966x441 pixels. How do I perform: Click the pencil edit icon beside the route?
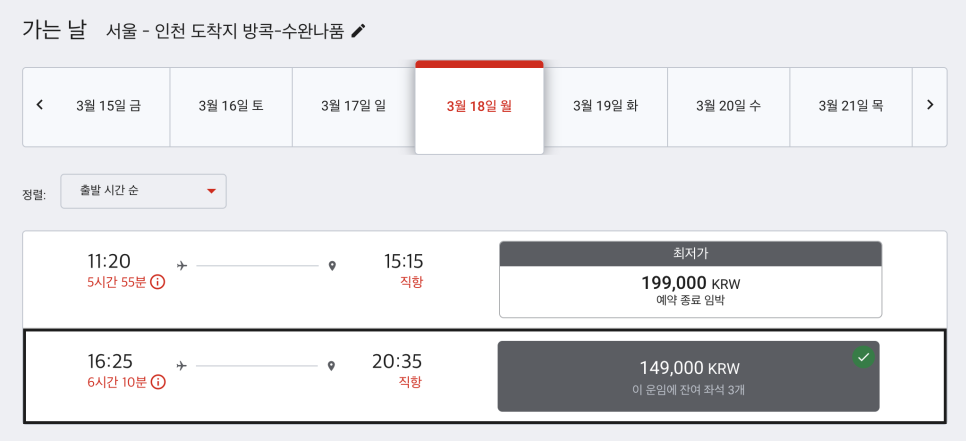(x=358, y=31)
